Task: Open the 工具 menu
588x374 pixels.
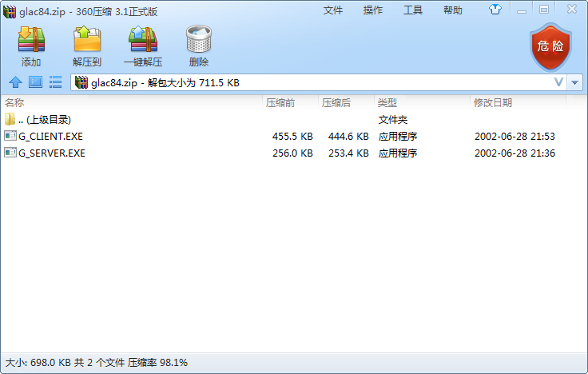Action: click(x=413, y=10)
